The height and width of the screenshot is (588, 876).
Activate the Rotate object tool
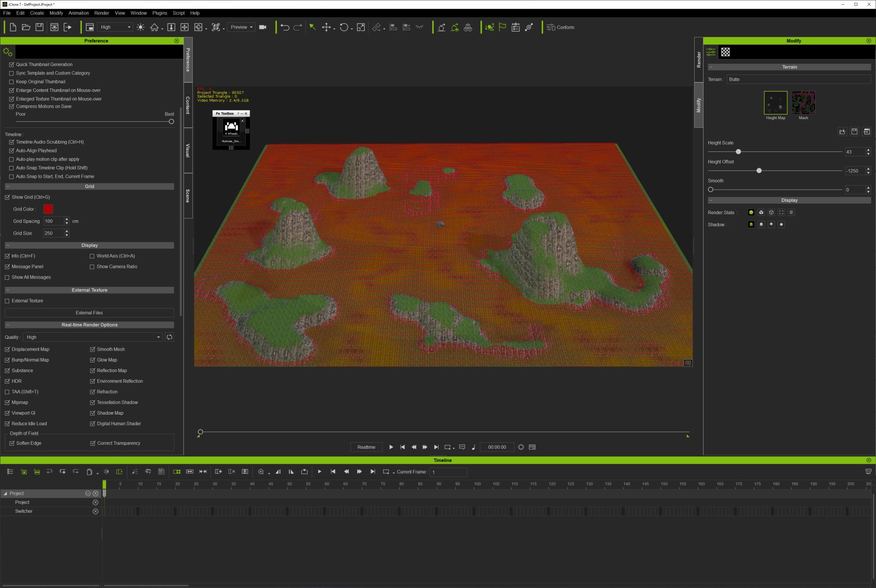(344, 27)
